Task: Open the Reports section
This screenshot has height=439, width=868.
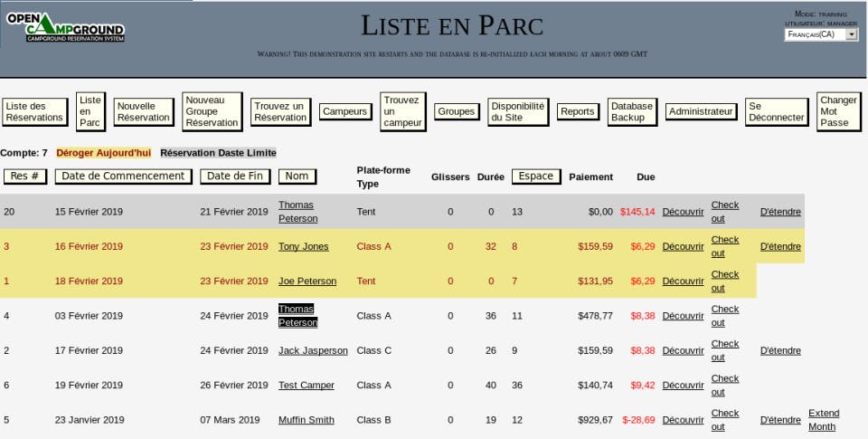Action: pyautogui.click(x=578, y=111)
